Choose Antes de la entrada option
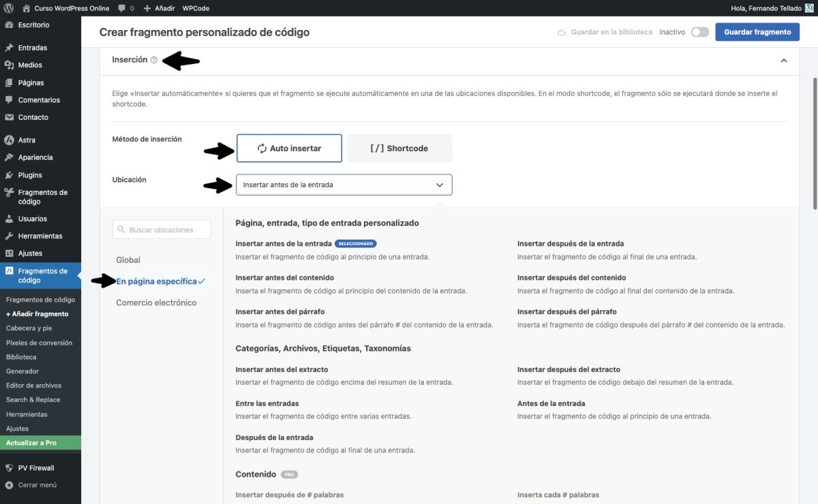 551,404
